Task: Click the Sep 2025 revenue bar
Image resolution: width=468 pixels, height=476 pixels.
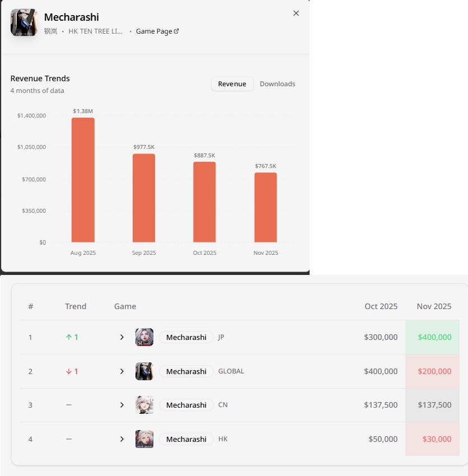Action: (144, 198)
